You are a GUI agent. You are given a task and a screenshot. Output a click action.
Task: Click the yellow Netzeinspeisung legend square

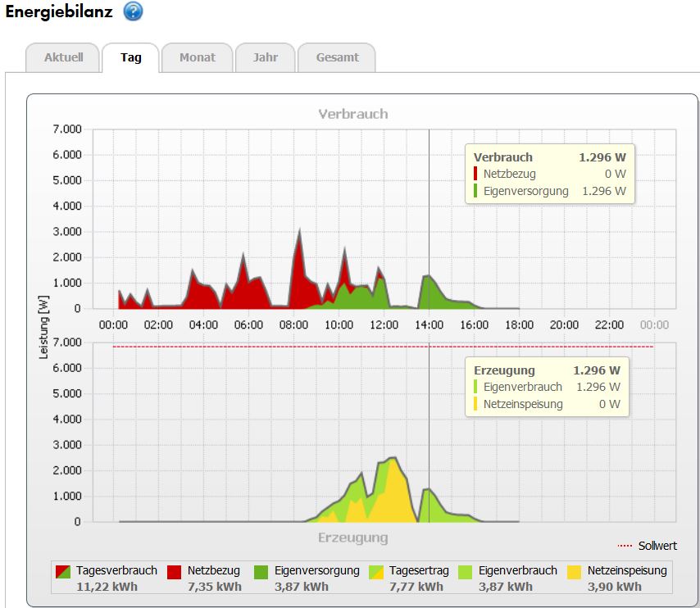tap(575, 572)
